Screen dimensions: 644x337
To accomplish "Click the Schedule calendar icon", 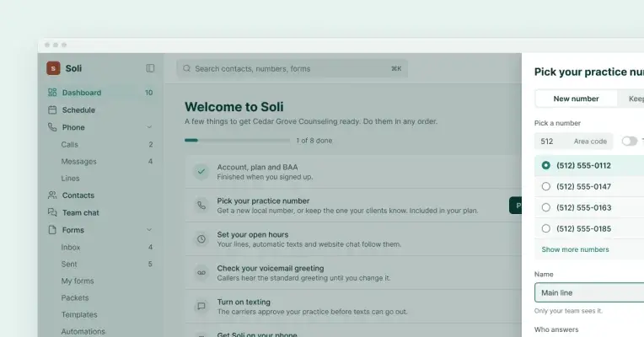I will [52, 110].
